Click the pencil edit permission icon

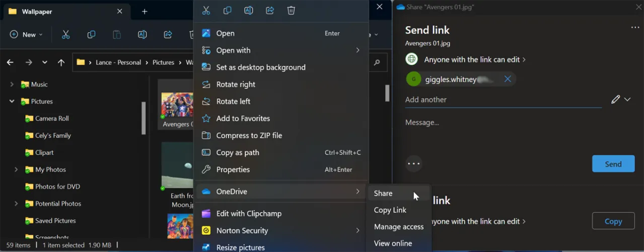click(615, 99)
